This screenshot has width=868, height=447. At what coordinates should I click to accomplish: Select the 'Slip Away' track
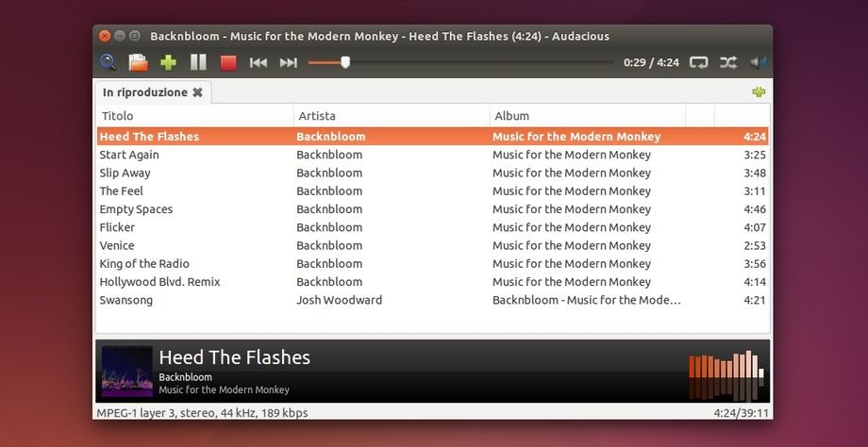coord(433,174)
